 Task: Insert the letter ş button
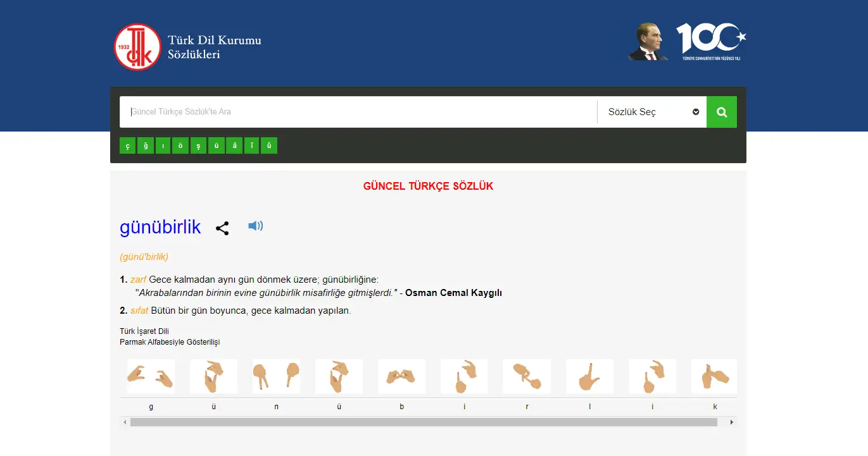click(x=198, y=146)
